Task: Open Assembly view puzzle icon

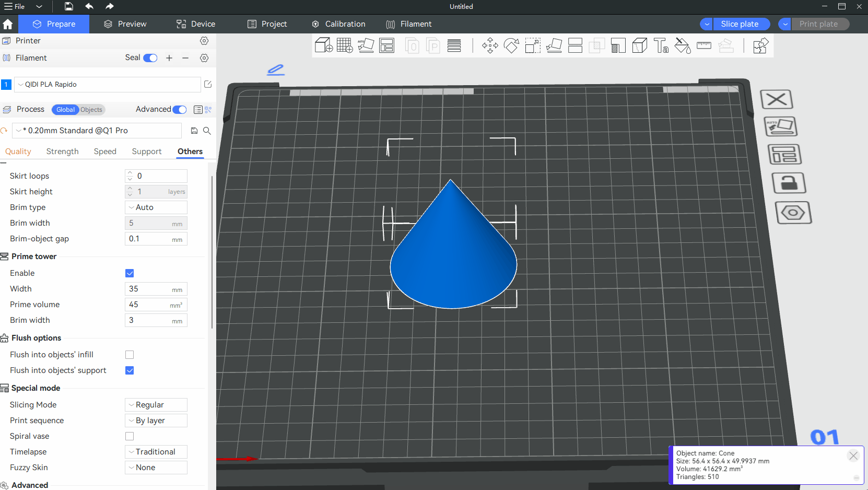Action: [760, 45]
